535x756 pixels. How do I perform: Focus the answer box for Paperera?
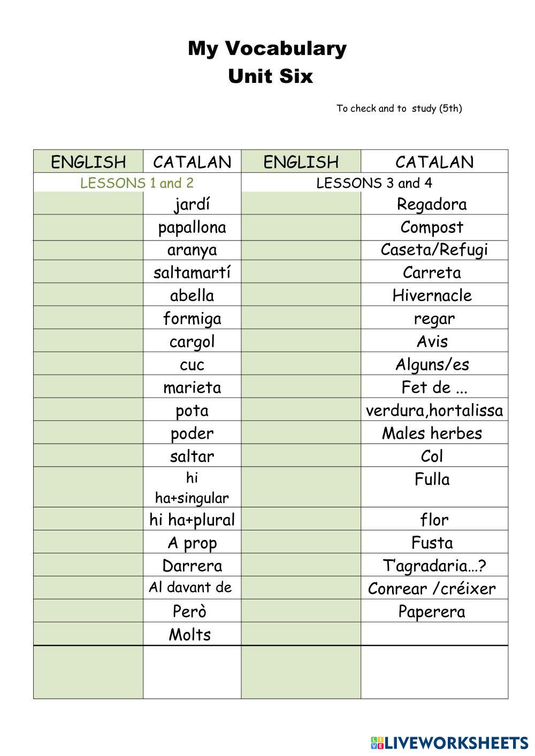[x=301, y=611]
